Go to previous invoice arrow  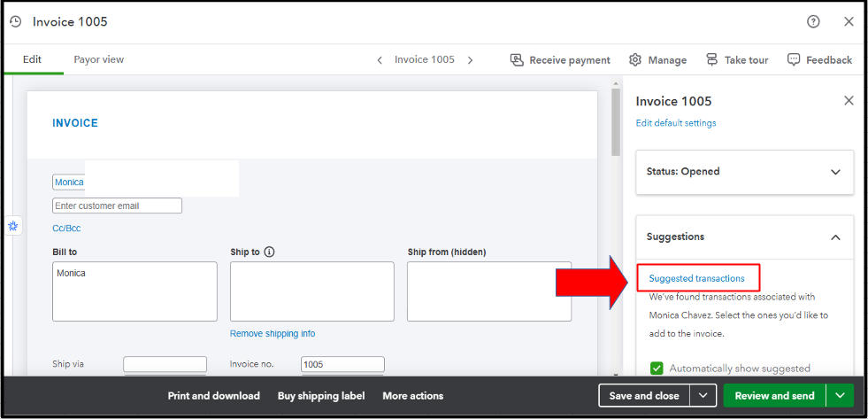click(x=380, y=60)
